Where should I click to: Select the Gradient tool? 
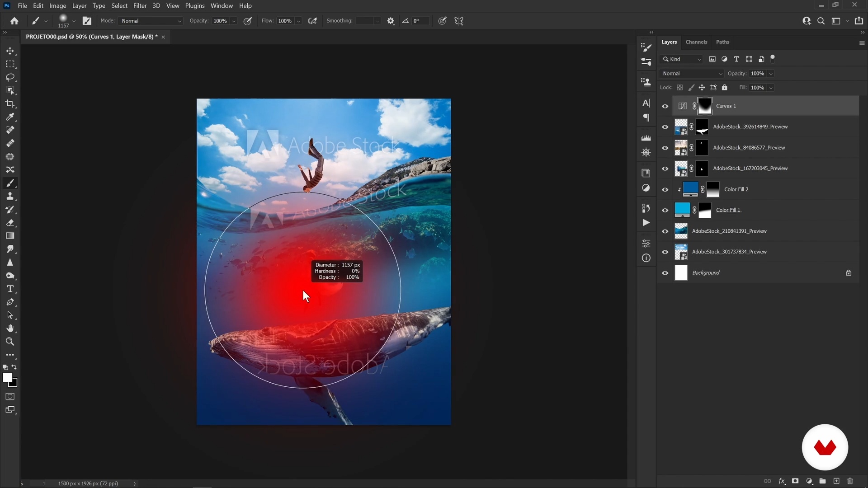[x=10, y=236]
